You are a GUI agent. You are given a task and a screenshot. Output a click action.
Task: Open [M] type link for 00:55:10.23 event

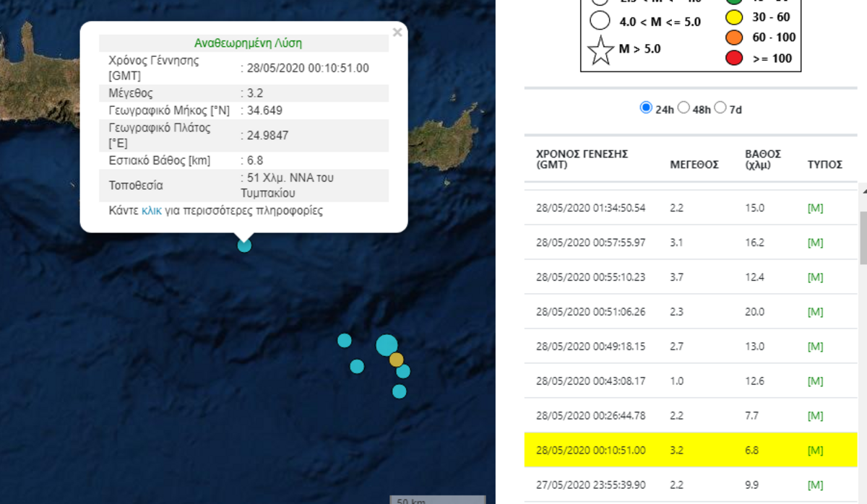pos(815,277)
